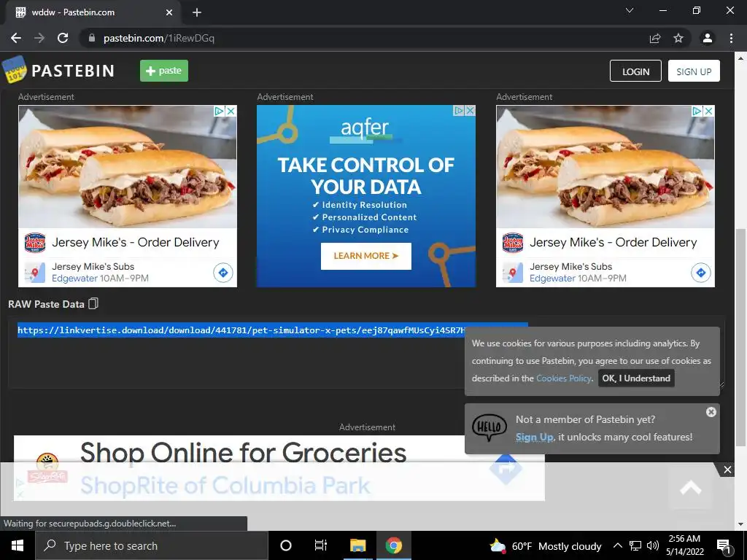Open a new browser tab
Viewport: 747px width, 560px height.
pos(197,12)
